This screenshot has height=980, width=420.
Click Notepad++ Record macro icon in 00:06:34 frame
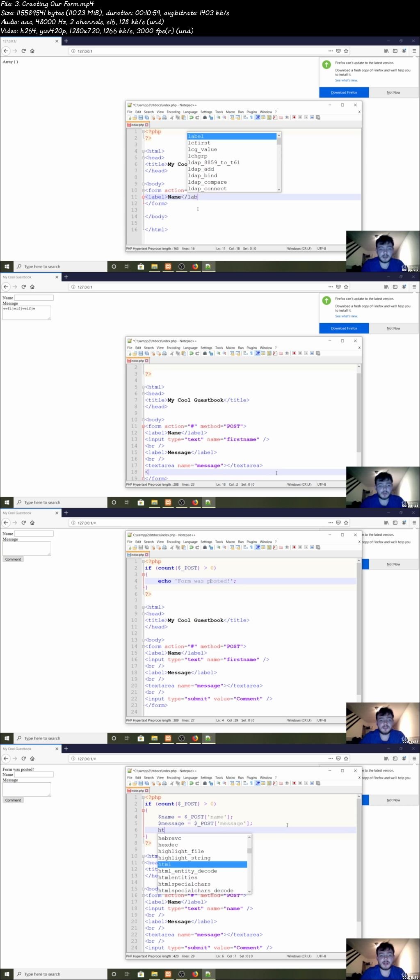coord(295,547)
